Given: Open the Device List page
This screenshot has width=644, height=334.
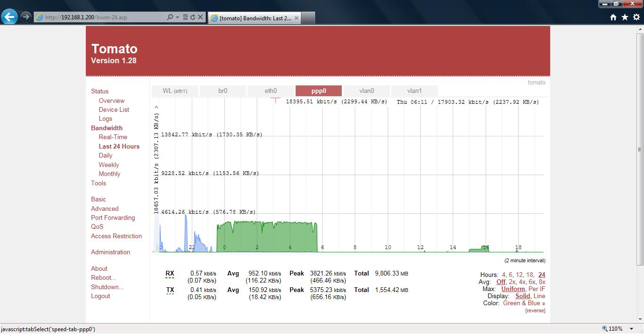Looking at the screenshot, I should click(x=114, y=109).
